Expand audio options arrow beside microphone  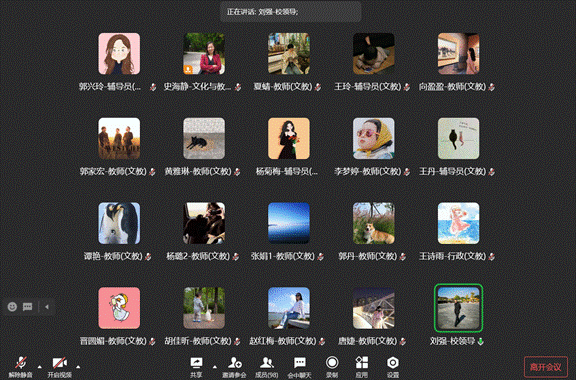(39, 366)
